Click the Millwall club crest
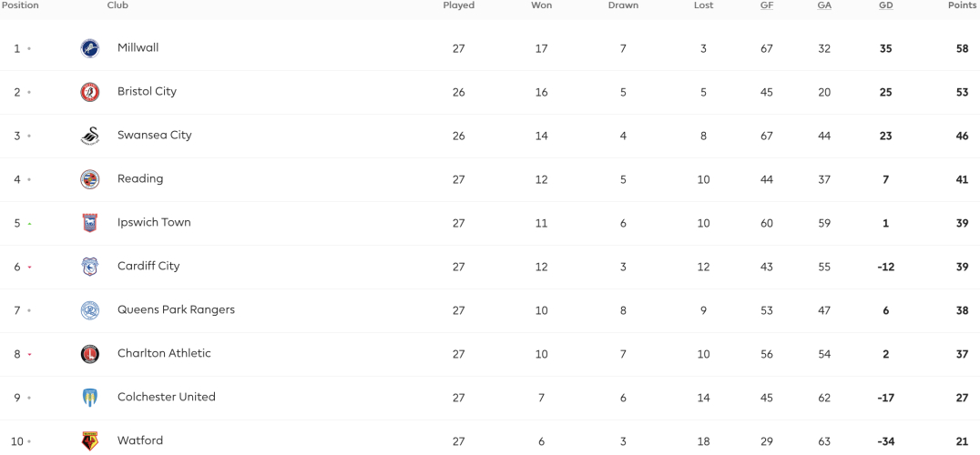980x455 pixels. [90, 48]
